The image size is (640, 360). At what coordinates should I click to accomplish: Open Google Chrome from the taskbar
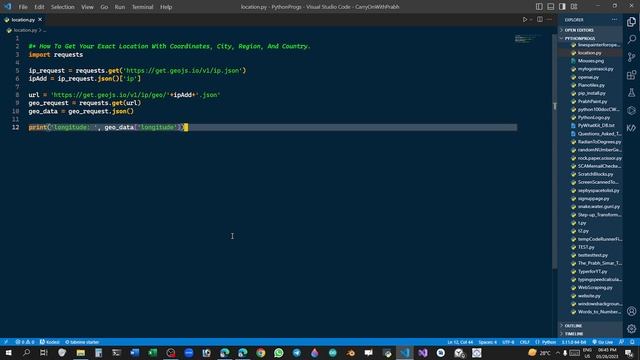[x=261, y=353]
